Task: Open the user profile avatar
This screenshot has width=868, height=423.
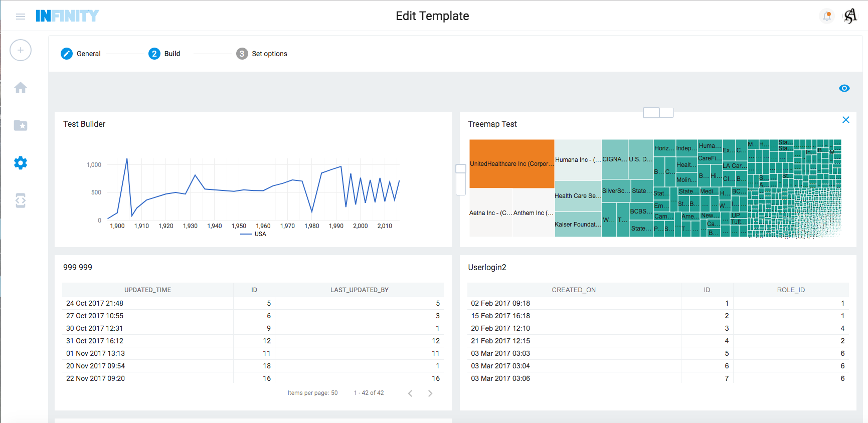Action: tap(850, 16)
